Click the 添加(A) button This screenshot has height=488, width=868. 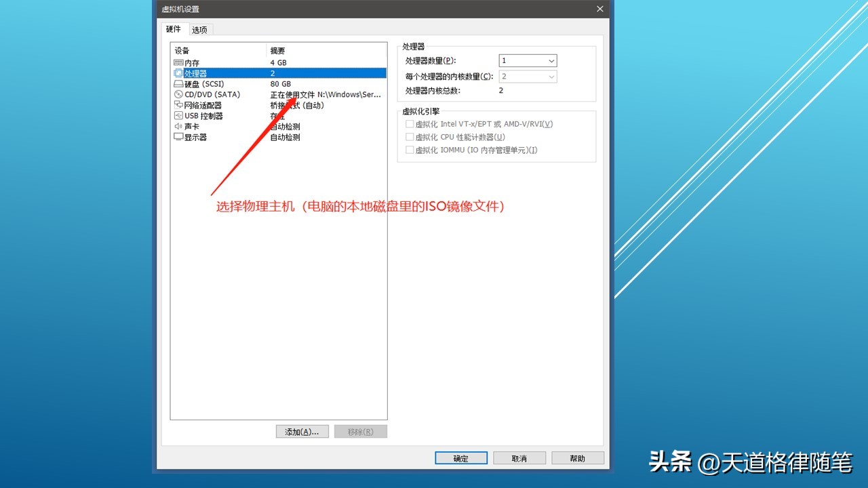(x=302, y=431)
